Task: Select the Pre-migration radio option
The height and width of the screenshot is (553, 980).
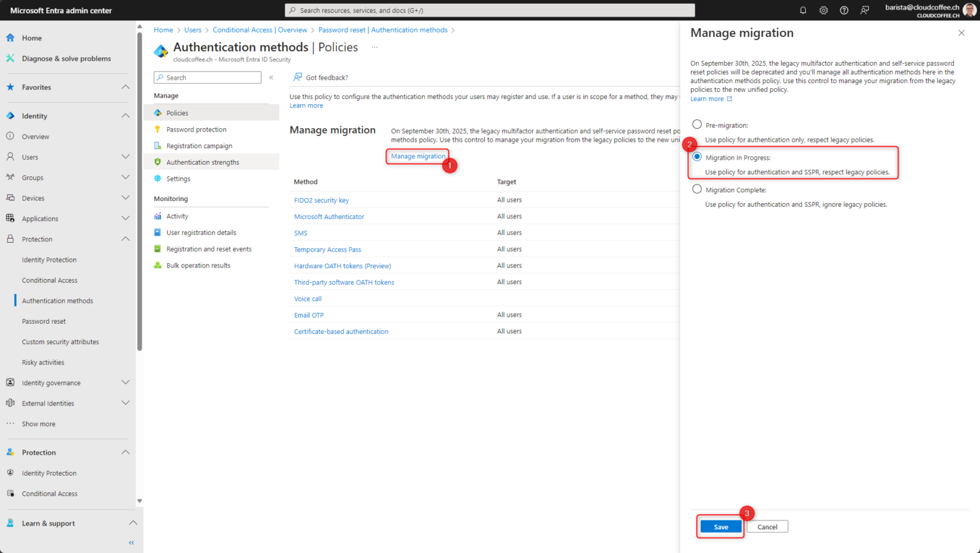Action: click(696, 125)
